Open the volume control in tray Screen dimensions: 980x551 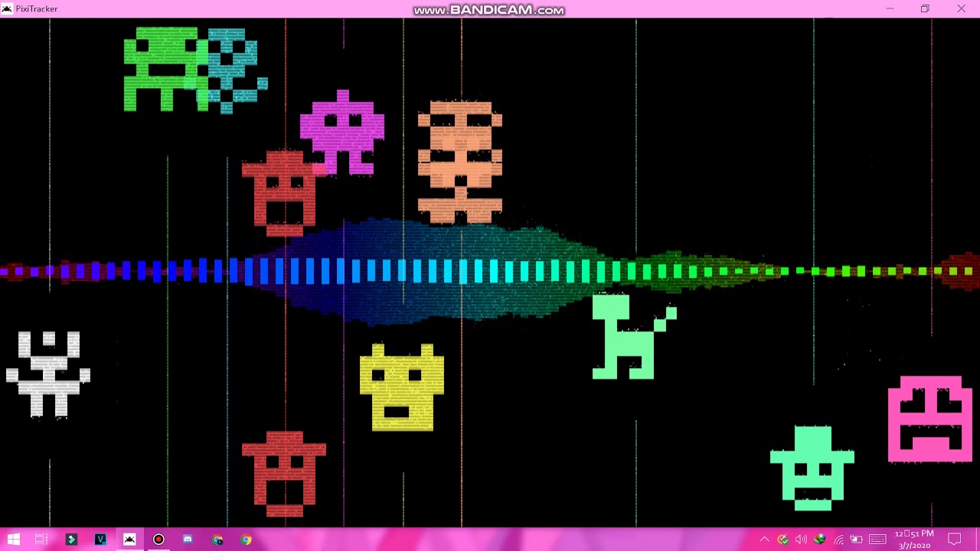pos(801,540)
